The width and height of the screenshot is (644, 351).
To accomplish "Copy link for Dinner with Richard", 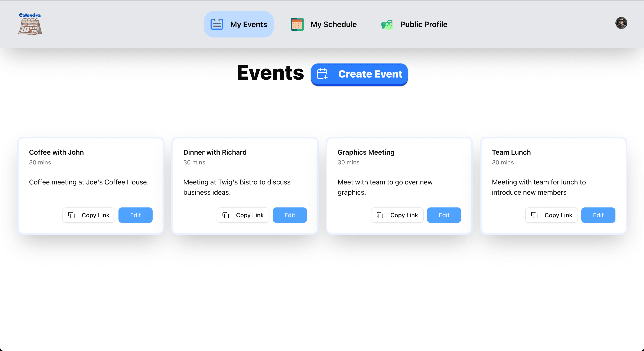I will pos(243,215).
